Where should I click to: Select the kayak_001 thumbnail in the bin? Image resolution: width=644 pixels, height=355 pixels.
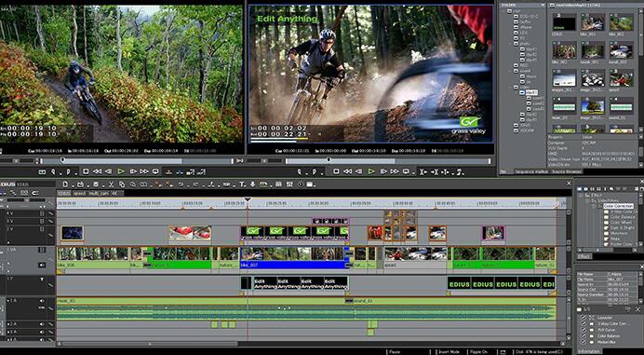click(593, 52)
